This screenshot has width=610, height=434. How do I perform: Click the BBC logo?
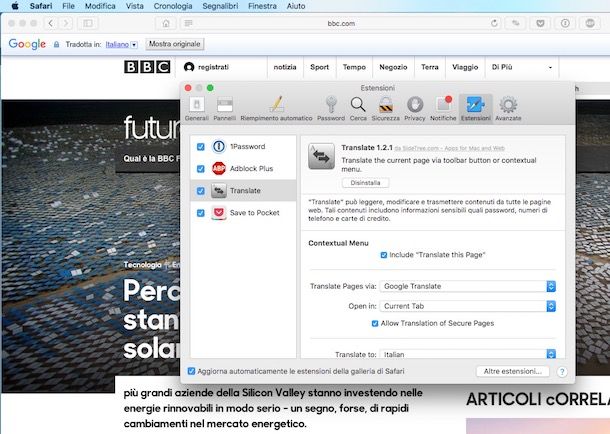147,67
